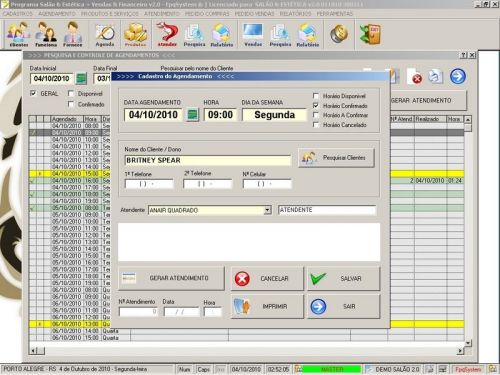
Task: Click the Agendado column header in grid
Action: [x=66, y=119]
